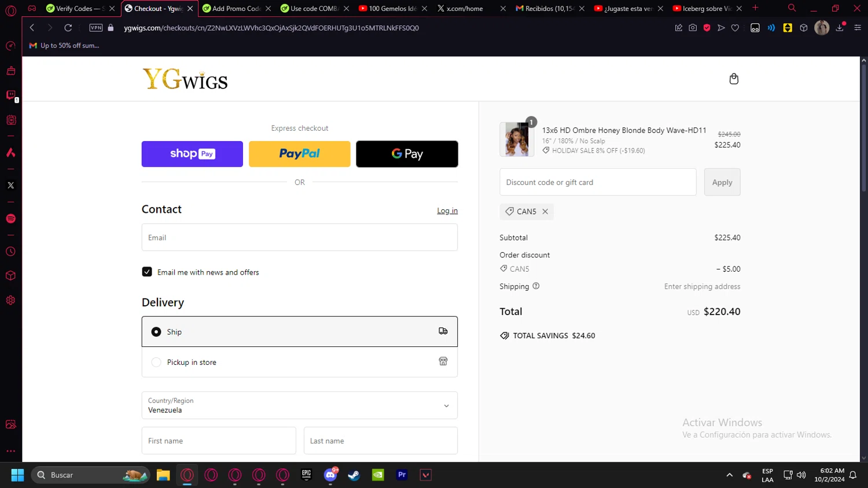Open shopping bag cart icon
This screenshot has height=488, width=868.
tap(734, 79)
